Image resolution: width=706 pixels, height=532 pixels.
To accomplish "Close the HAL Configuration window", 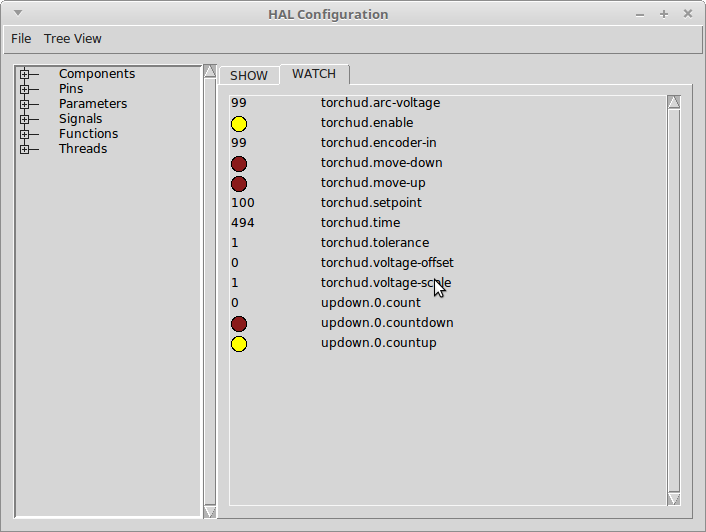I will click(x=688, y=14).
